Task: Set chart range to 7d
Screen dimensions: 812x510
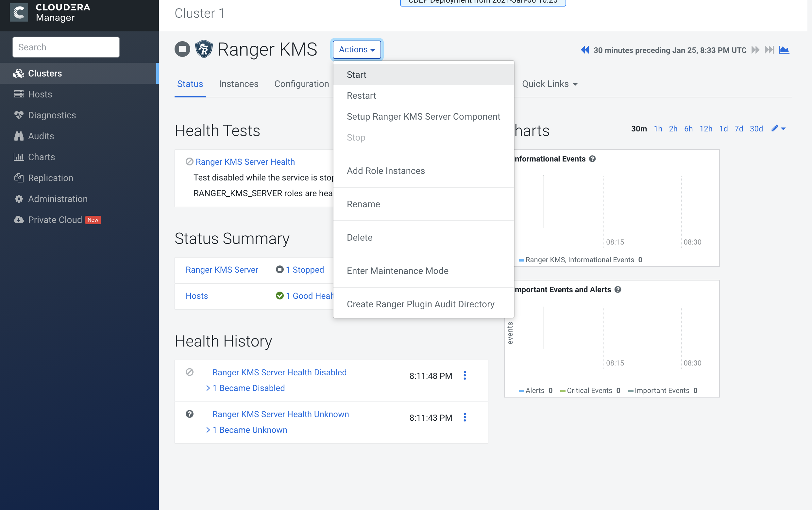Action: pyautogui.click(x=739, y=128)
